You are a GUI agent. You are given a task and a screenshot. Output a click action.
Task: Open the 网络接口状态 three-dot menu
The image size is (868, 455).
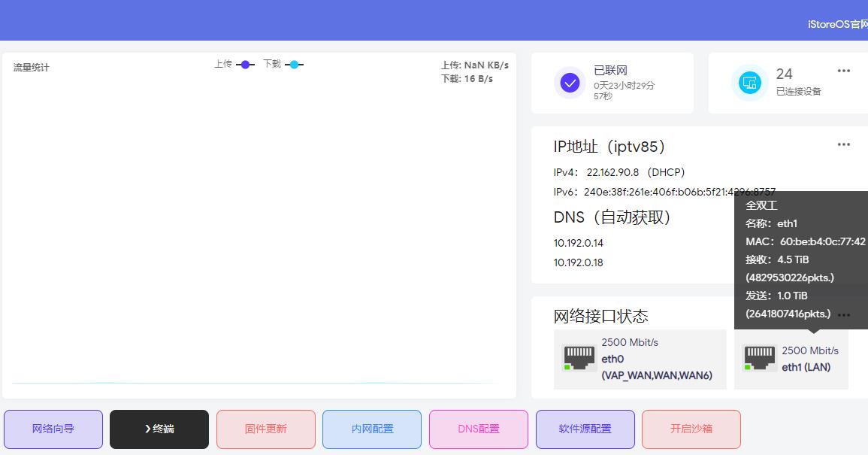[844, 315]
